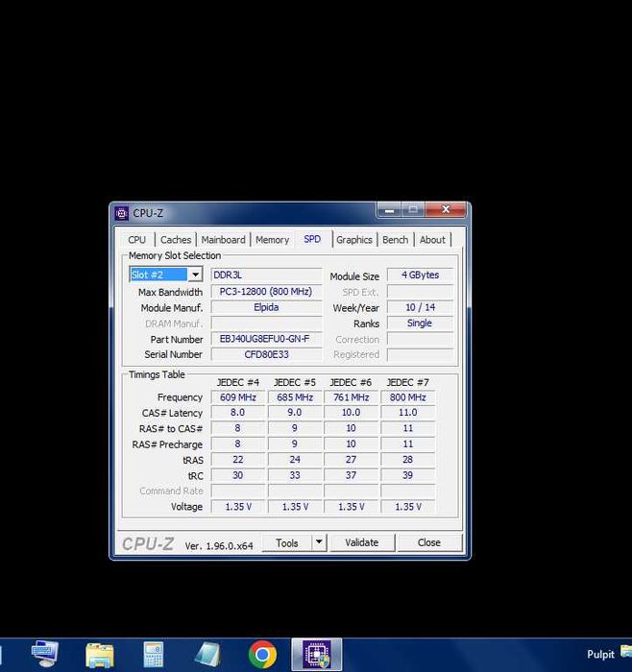Click tRAS value 22
632x672 pixels.
point(238,460)
